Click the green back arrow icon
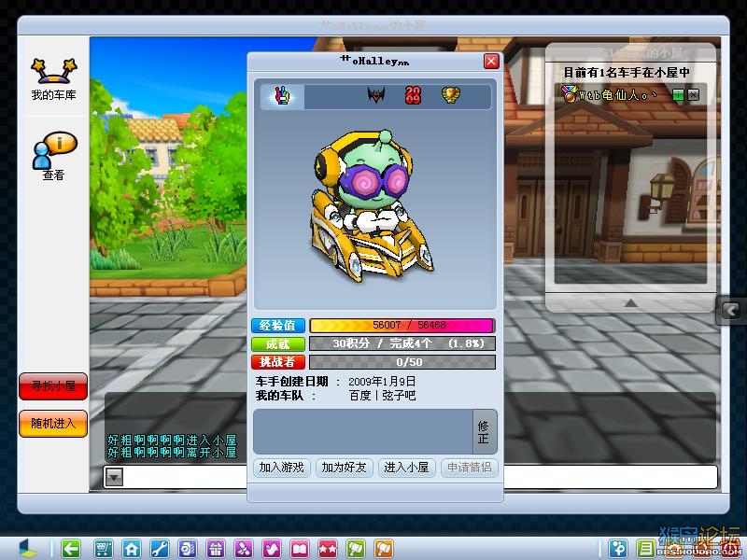 71,549
